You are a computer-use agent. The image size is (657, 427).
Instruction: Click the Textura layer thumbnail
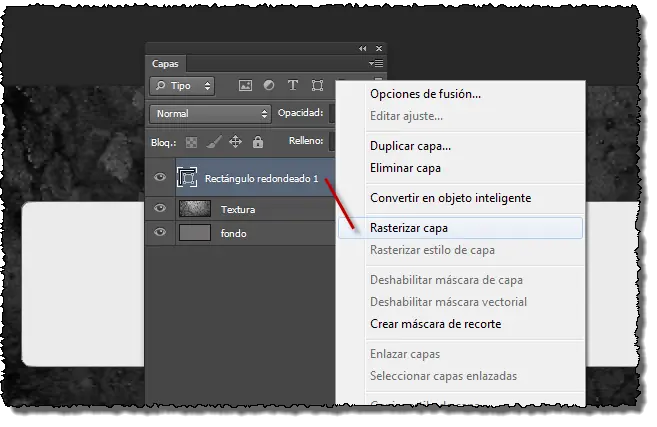point(195,209)
